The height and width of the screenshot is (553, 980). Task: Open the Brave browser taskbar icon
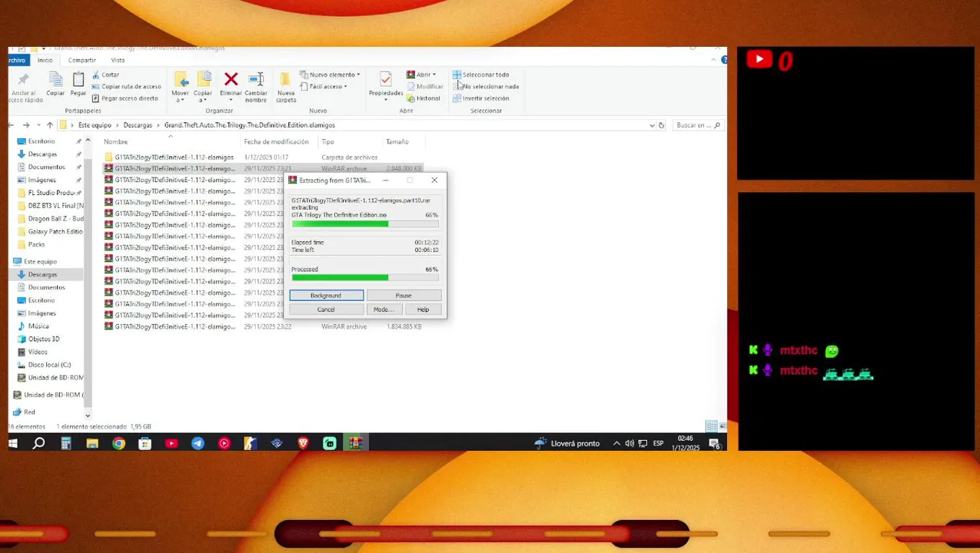[303, 443]
